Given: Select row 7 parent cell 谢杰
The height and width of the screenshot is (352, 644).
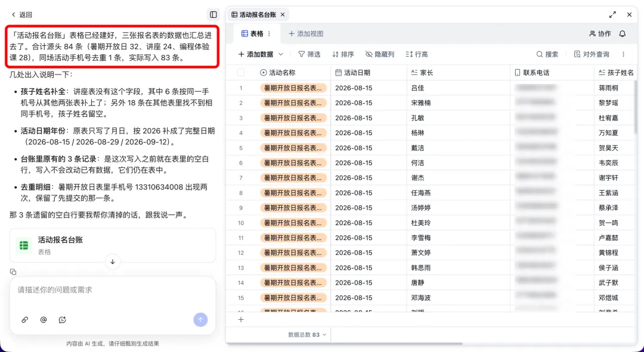Looking at the screenshot, I should [x=459, y=177].
